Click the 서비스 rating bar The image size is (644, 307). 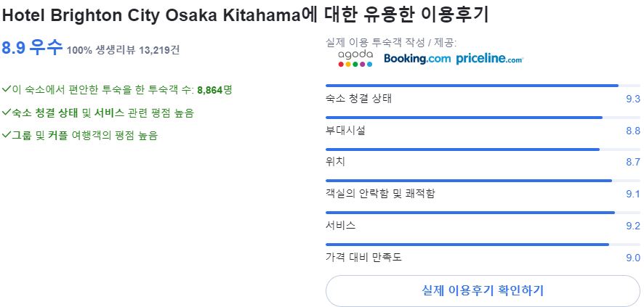483,213
